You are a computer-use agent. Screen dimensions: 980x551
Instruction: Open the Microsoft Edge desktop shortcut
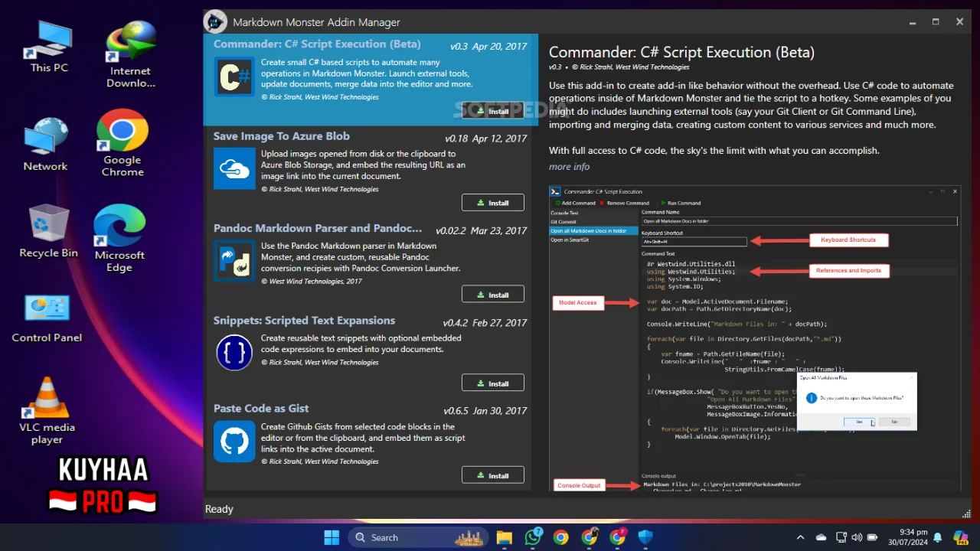119,239
